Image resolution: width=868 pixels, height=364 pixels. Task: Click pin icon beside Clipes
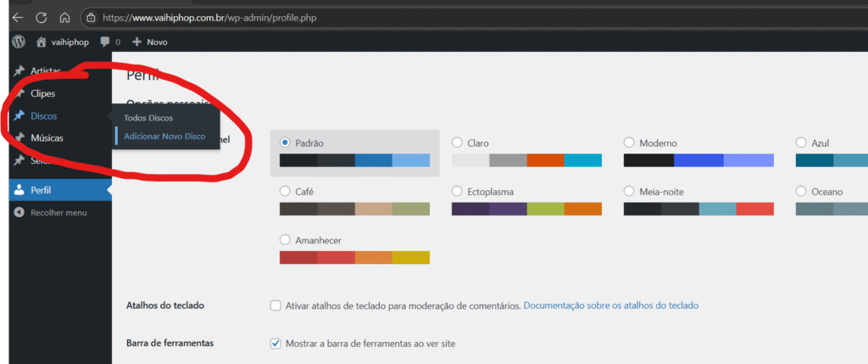coord(19,93)
